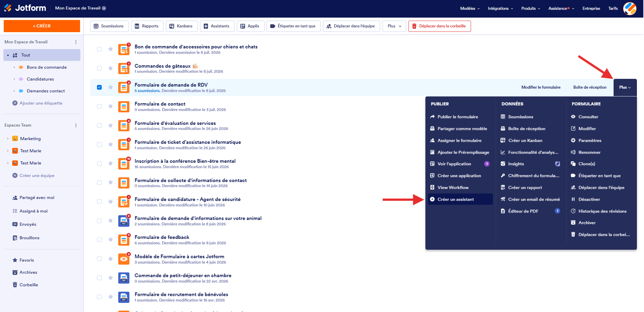644x312 pixels.
Task: Open the Candidatures label
Action: (x=40, y=79)
